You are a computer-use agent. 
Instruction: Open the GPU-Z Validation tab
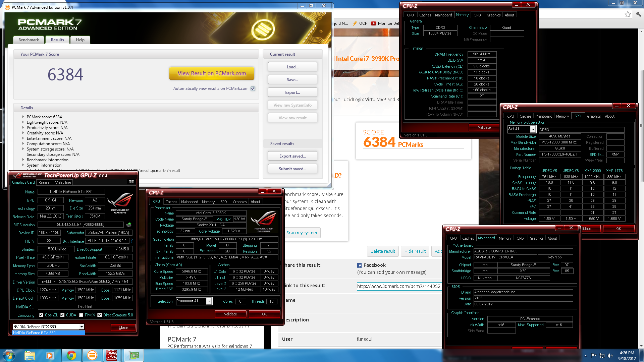tap(63, 183)
